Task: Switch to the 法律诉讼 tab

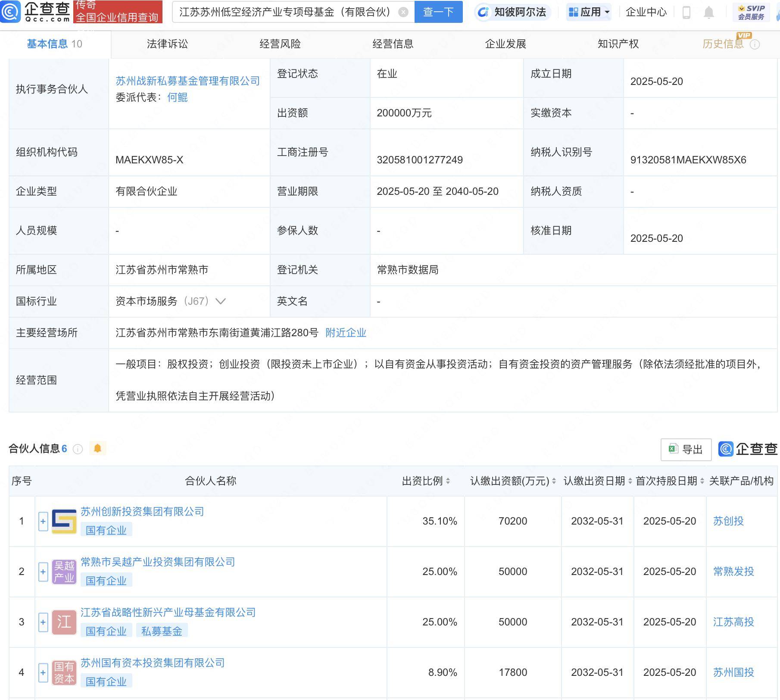Action: click(168, 44)
